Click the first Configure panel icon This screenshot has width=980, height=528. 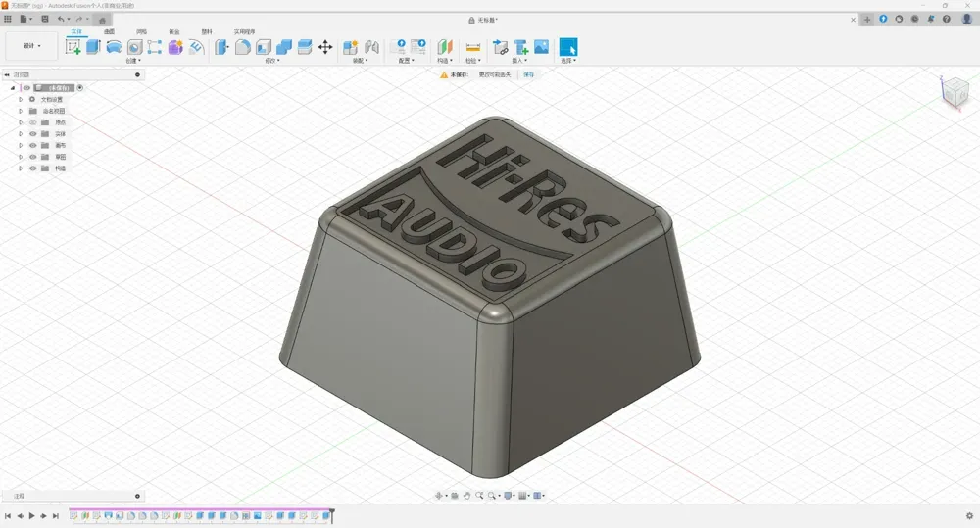(398, 47)
